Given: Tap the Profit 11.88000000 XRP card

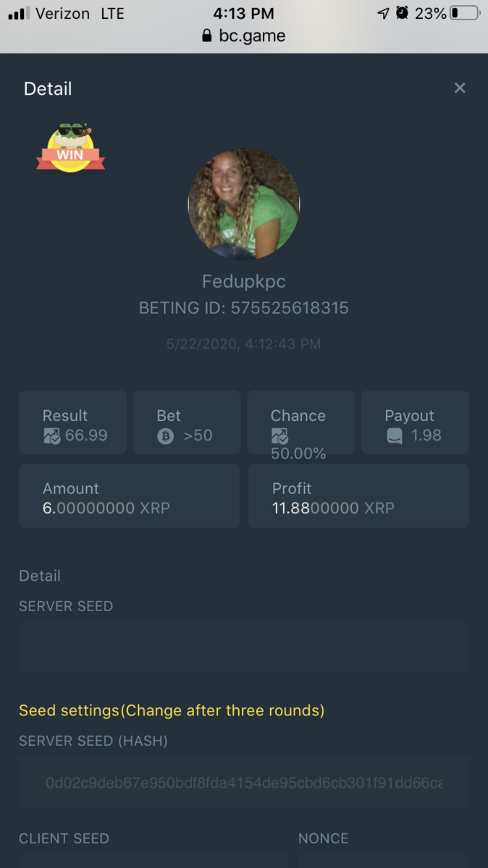Looking at the screenshot, I should [x=358, y=496].
